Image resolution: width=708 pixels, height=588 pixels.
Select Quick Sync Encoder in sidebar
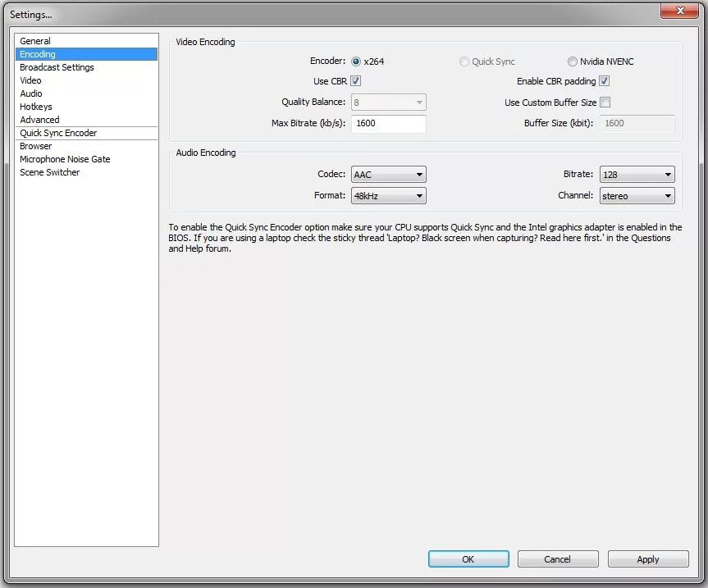(86, 133)
